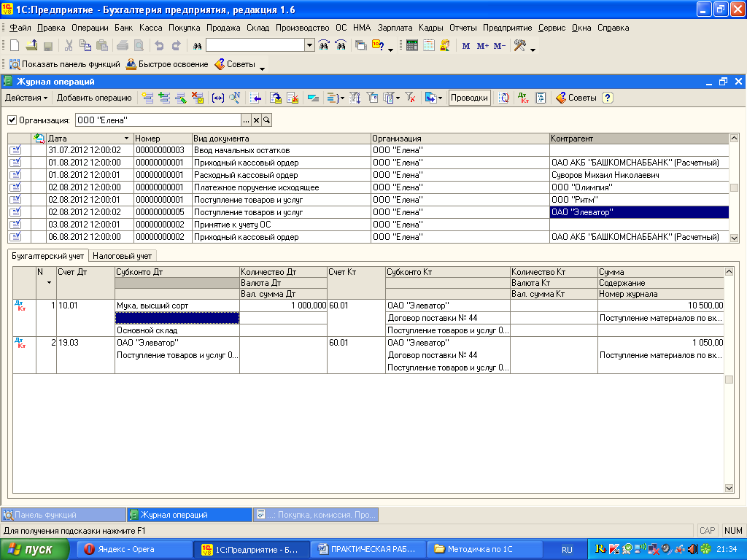
Task: Switch to the Налоговый учет tab
Action: 122,256
